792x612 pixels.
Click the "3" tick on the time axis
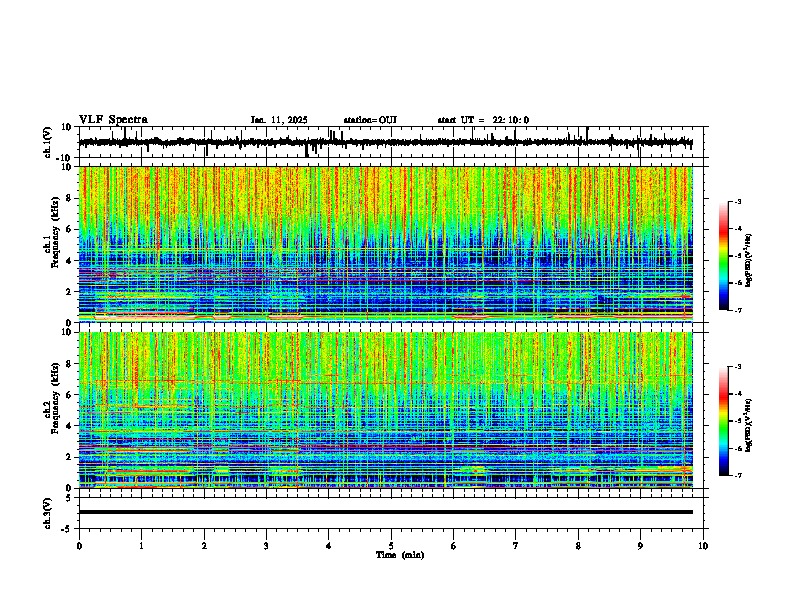click(266, 546)
